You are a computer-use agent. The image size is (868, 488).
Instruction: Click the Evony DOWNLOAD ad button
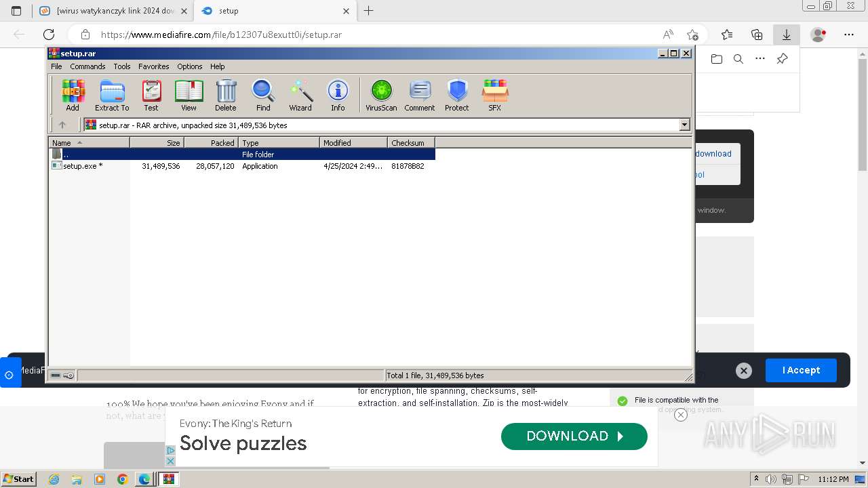pos(574,436)
